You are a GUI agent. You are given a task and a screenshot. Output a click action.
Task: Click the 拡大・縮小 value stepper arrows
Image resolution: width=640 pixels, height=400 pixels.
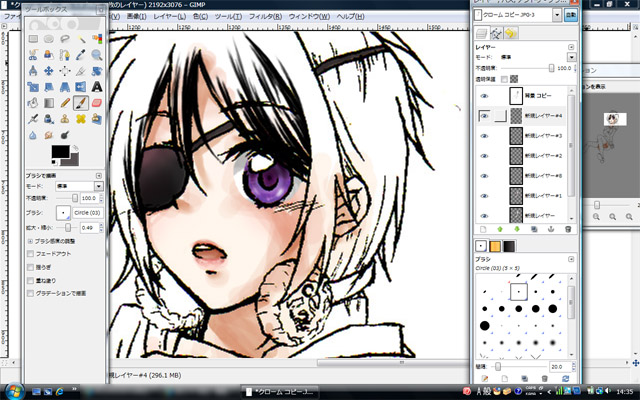(101, 227)
